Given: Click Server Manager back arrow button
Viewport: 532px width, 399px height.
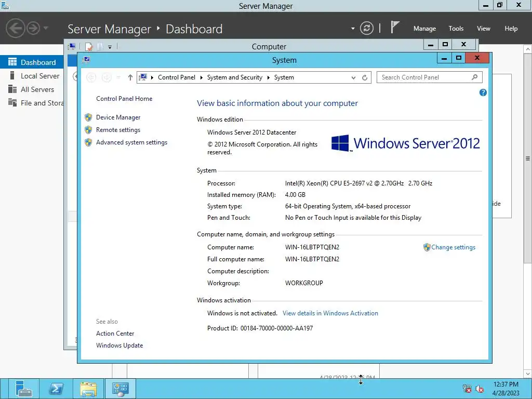Looking at the screenshot, I should point(15,28).
